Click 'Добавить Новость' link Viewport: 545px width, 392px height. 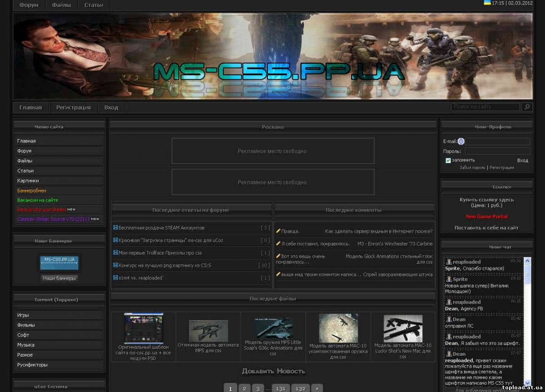pos(273,371)
